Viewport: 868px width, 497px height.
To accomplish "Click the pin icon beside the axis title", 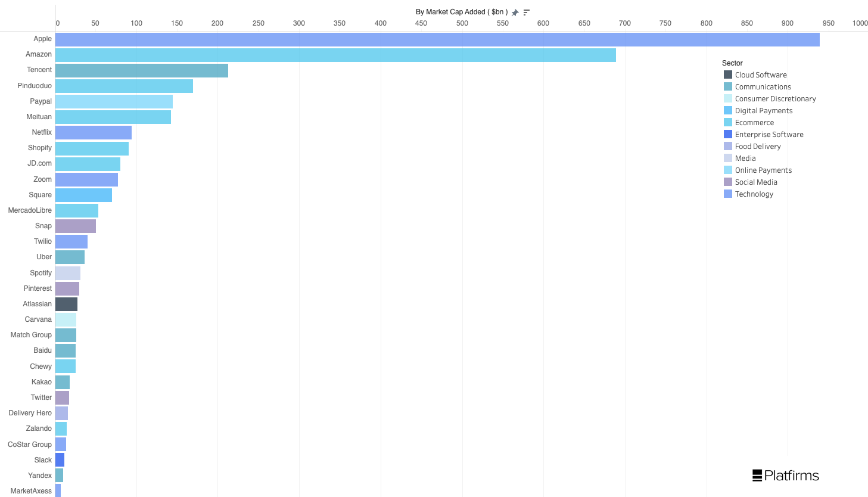I will [x=515, y=13].
